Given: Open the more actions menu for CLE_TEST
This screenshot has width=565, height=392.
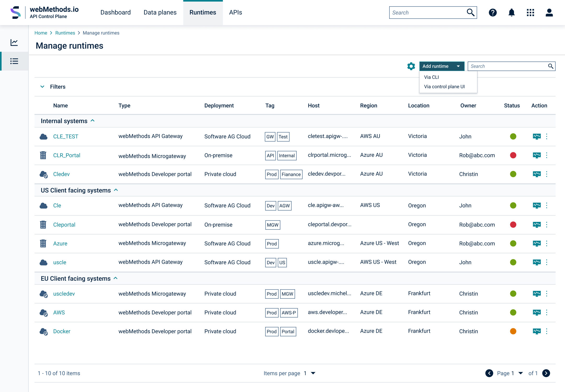Looking at the screenshot, I should click(x=546, y=136).
